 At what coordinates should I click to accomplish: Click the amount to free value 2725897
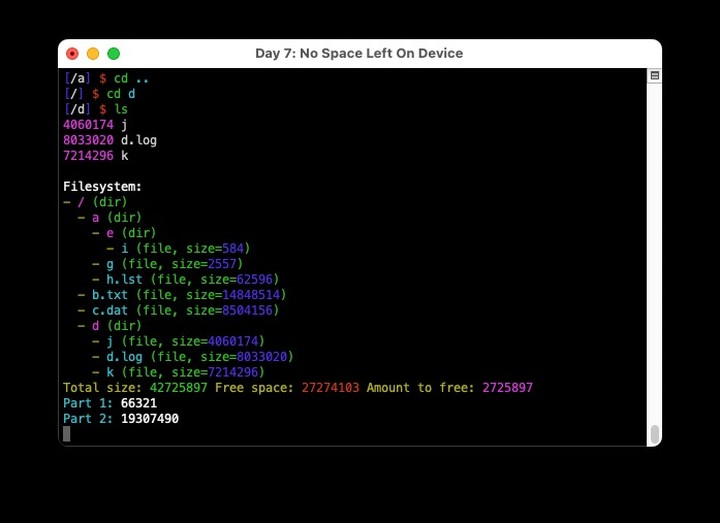pos(507,388)
